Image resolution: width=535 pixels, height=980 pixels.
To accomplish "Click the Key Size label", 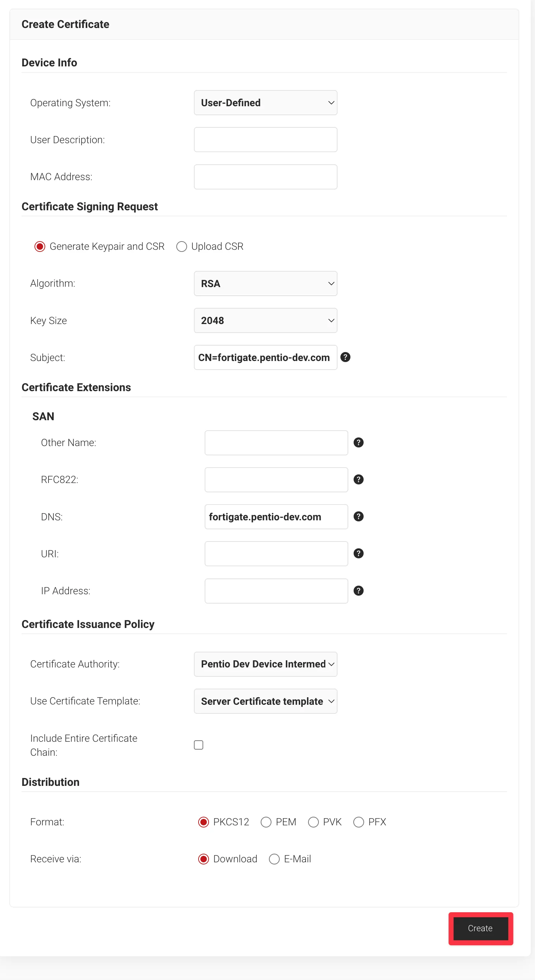I will tap(48, 321).
